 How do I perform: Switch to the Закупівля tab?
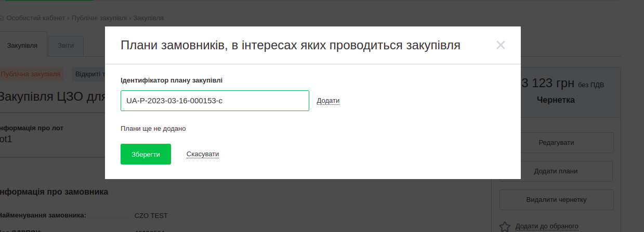point(22,45)
